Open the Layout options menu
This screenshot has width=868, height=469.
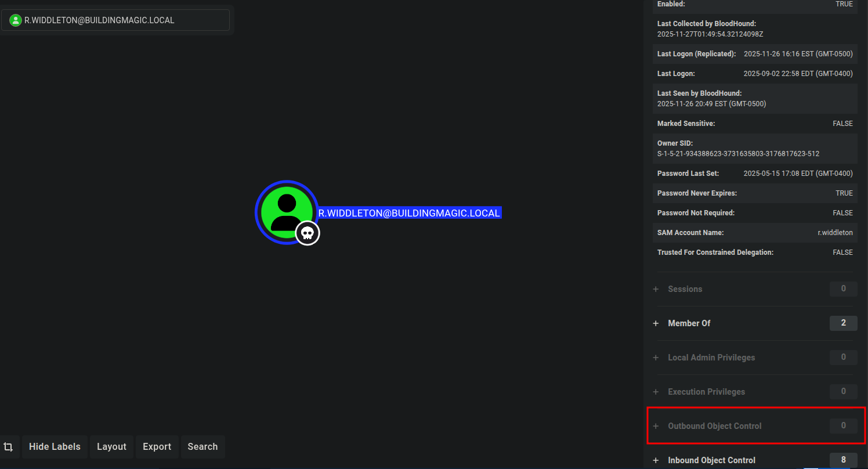111,447
